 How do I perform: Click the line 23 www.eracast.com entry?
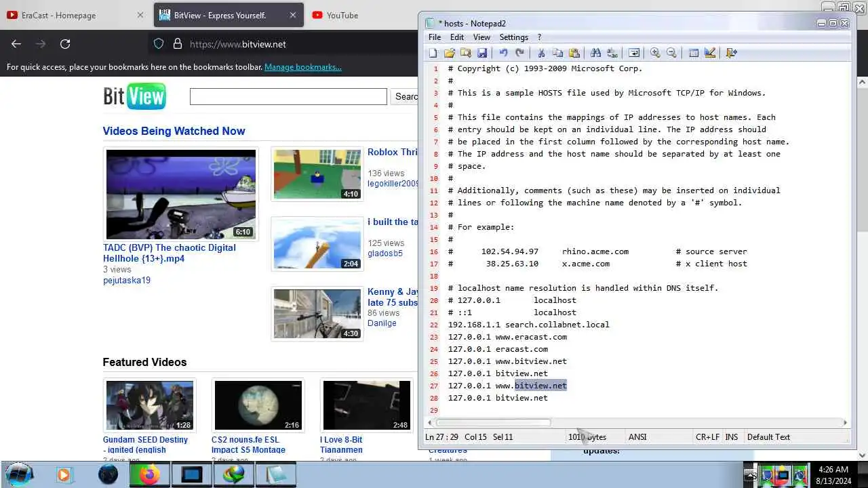point(507,337)
